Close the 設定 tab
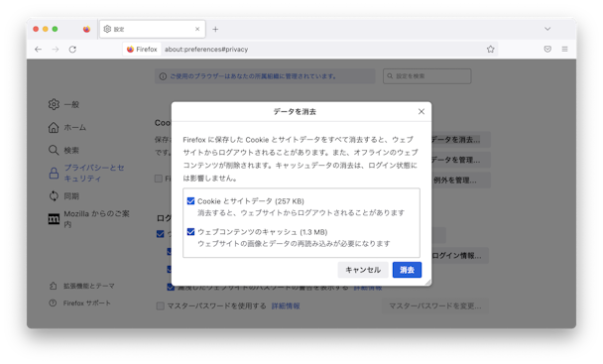603x364 pixels. (x=197, y=29)
